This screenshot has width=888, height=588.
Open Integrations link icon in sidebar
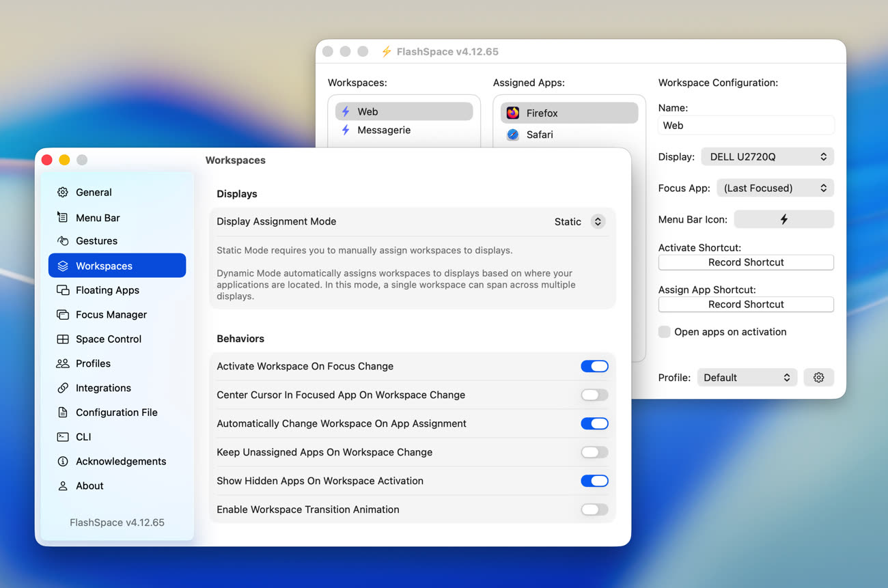[x=63, y=388]
